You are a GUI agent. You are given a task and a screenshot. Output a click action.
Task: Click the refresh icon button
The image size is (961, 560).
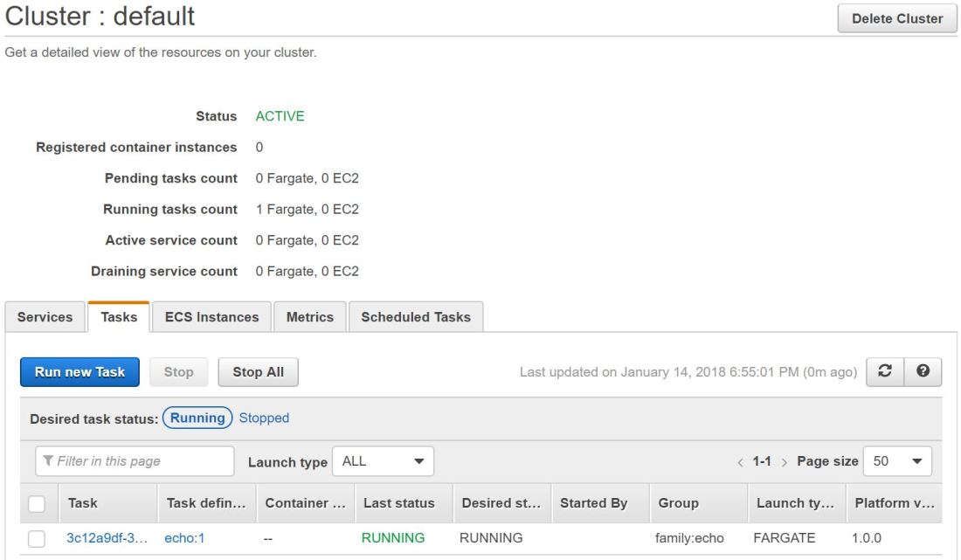pos(884,371)
